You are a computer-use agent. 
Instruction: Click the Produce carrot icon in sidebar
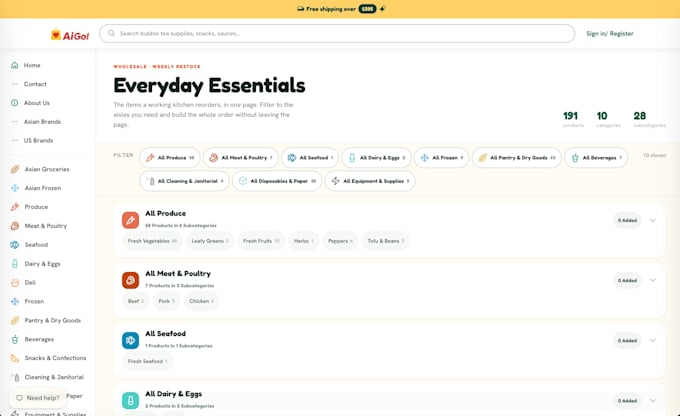(x=15, y=207)
